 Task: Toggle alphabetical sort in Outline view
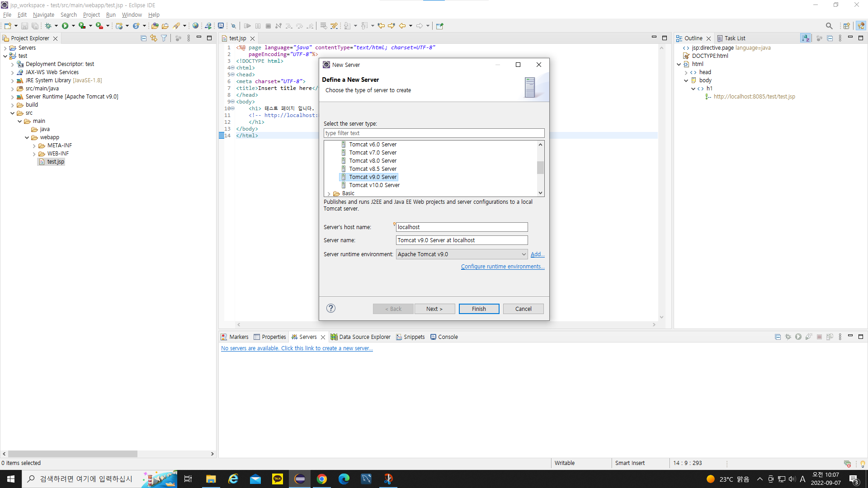(x=805, y=38)
